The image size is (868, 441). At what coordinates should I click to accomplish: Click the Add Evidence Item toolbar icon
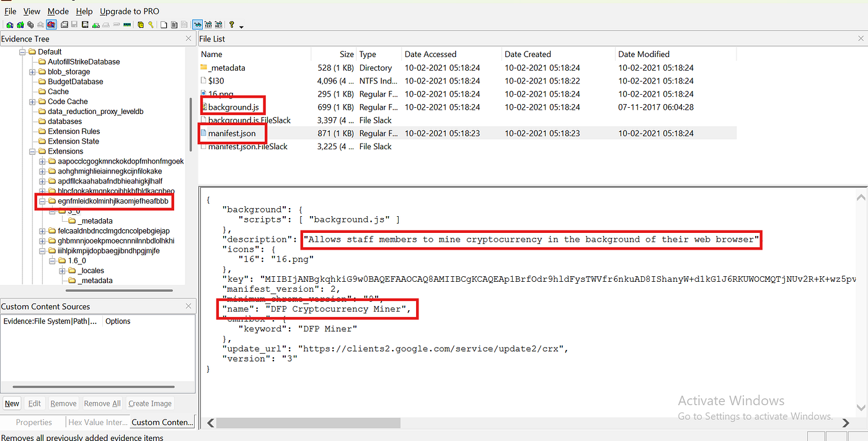(x=10, y=25)
